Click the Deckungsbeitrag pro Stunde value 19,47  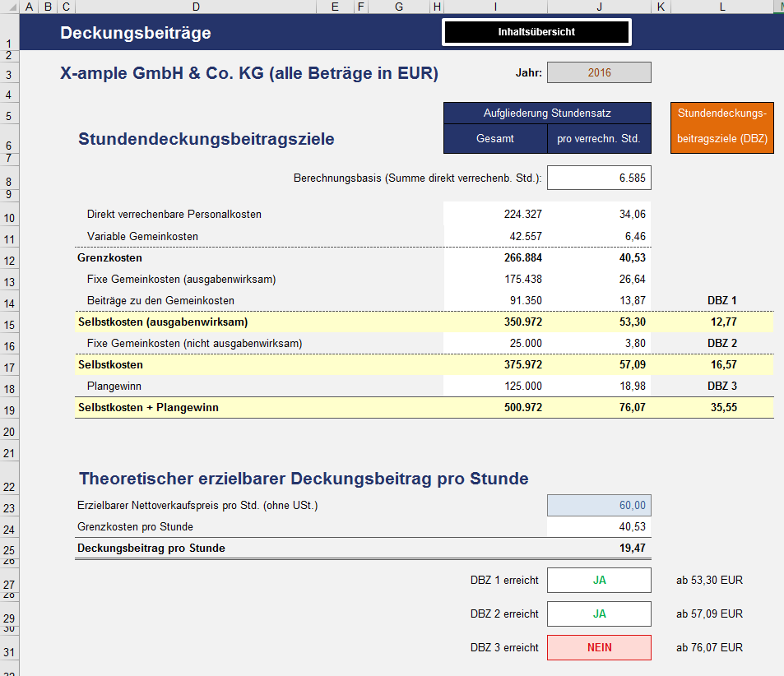tap(599, 548)
